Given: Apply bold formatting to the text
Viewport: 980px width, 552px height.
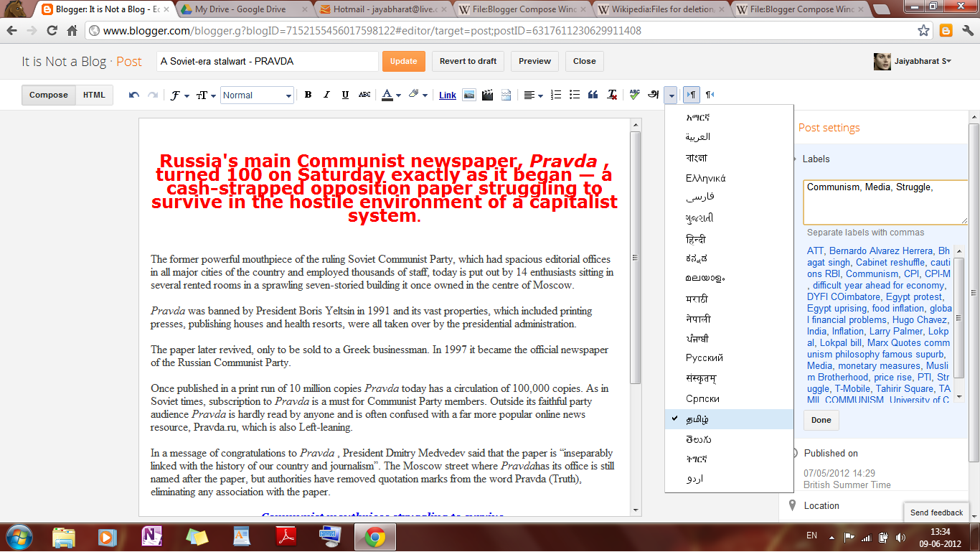Looking at the screenshot, I should pyautogui.click(x=308, y=95).
